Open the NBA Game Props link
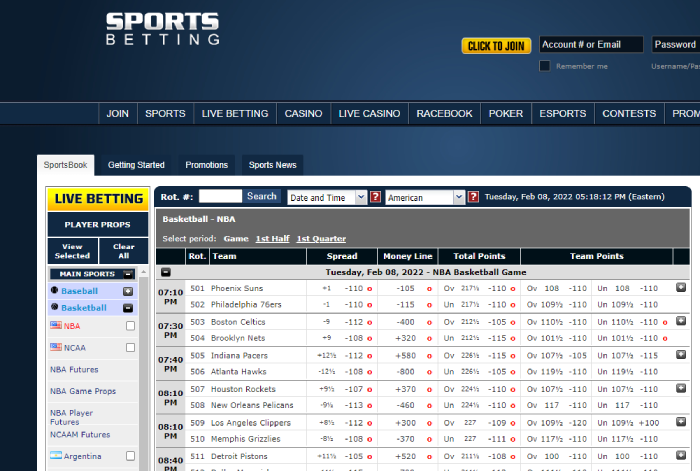Image resolution: width=700 pixels, height=471 pixels. pos(83,391)
